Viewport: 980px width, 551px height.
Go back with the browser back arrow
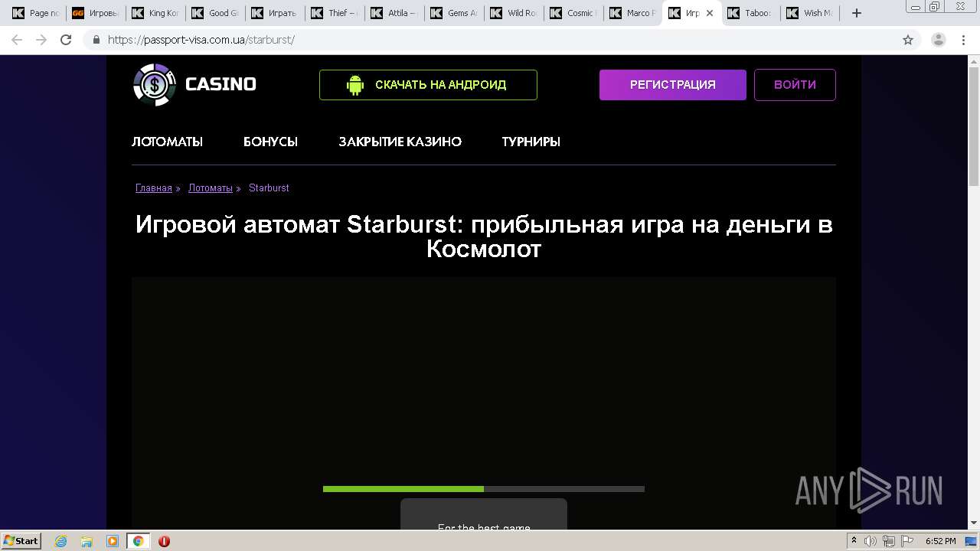pyautogui.click(x=17, y=40)
